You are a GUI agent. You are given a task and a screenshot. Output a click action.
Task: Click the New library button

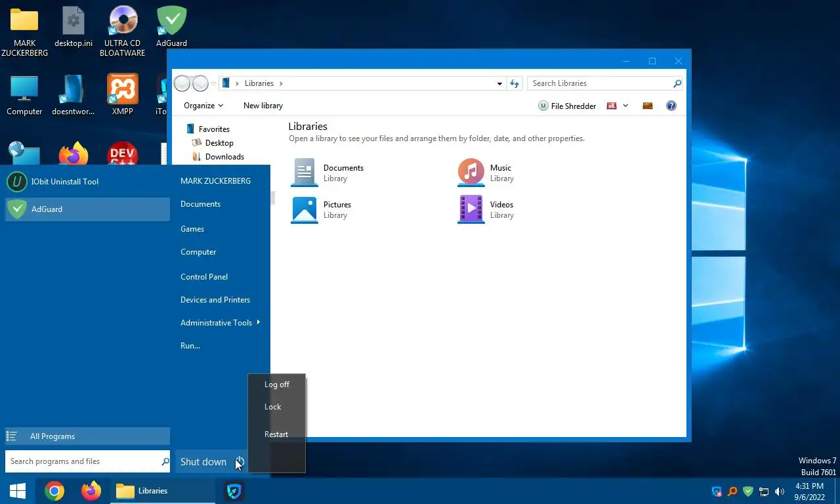coord(263,106)
